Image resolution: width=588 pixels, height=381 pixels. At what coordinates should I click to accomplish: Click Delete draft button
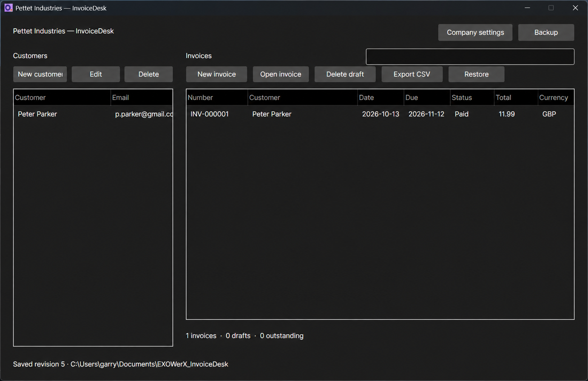[345, 74]
